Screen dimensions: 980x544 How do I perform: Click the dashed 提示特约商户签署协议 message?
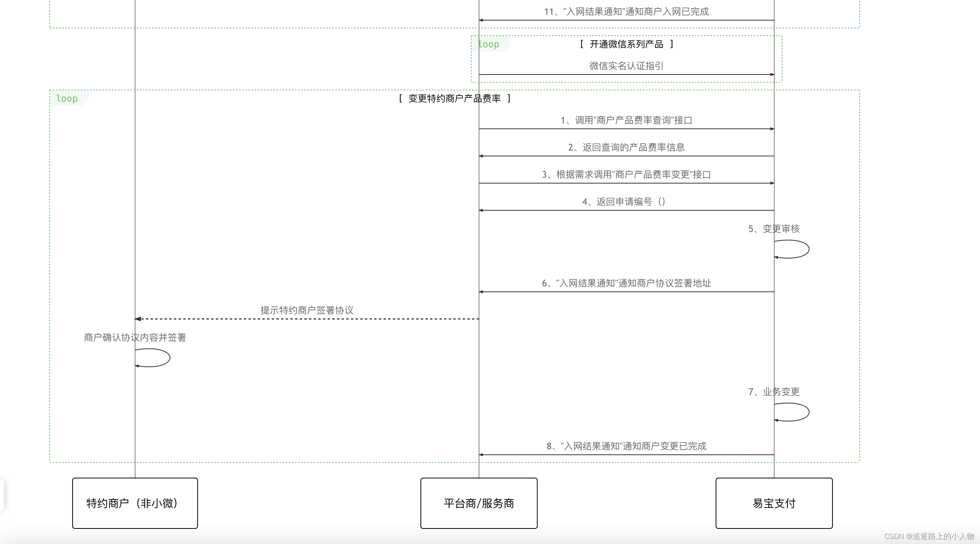(x=307, y=310)
